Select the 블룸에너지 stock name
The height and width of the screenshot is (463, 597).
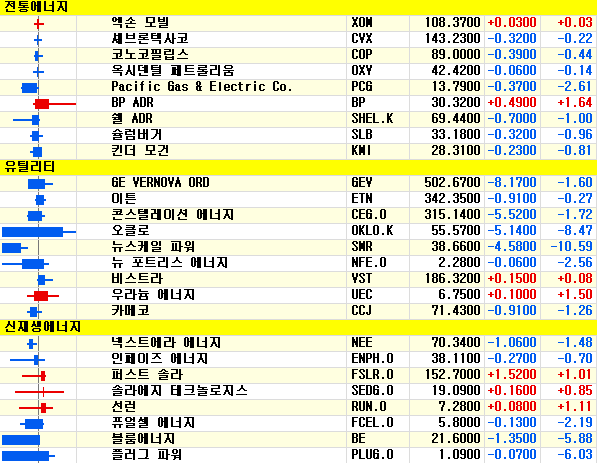click(143, 439)
